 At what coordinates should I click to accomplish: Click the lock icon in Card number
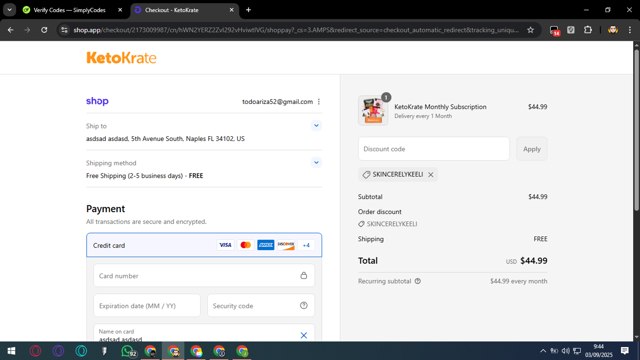tap(304, 276)
